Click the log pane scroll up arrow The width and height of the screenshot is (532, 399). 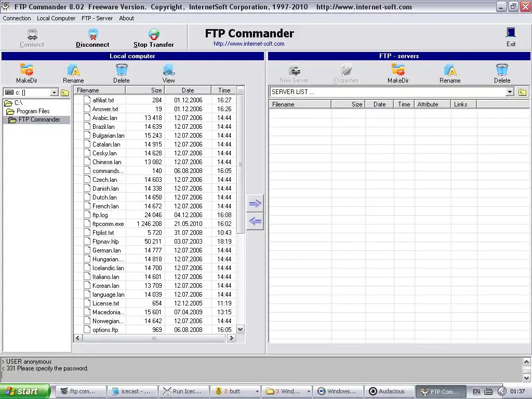tap(527, 362)
